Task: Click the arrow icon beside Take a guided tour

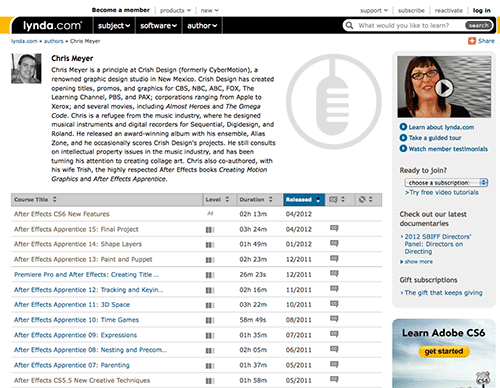Action: (x=403, y=138)
